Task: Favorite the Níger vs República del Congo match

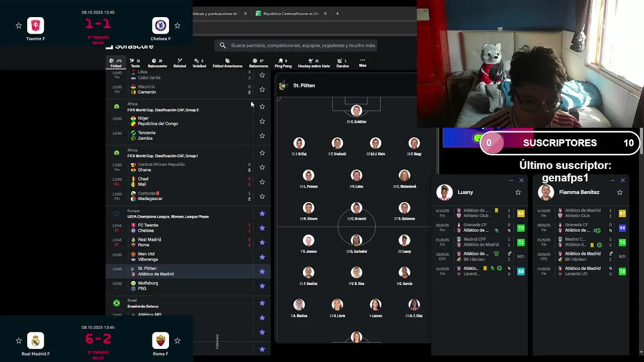Action: pos(262,121)
